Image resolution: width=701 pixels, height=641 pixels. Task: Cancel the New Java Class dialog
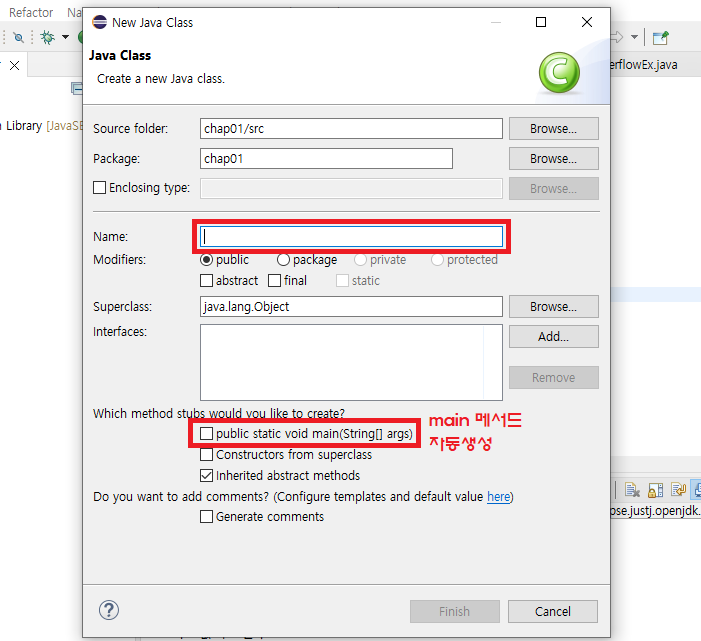pos(553,611)
